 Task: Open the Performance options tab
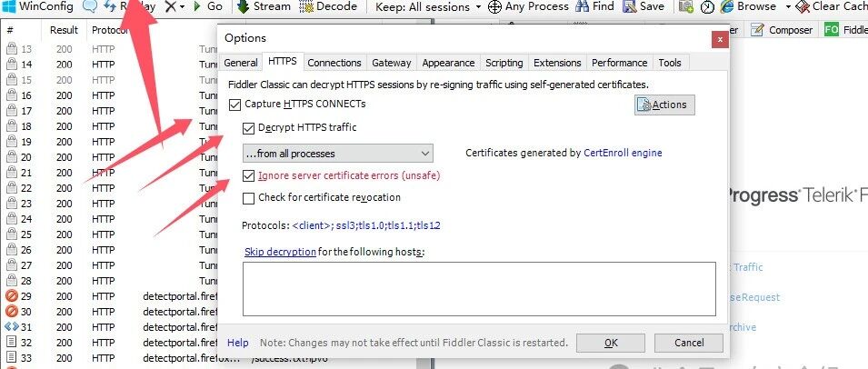(x=620, y=63)
